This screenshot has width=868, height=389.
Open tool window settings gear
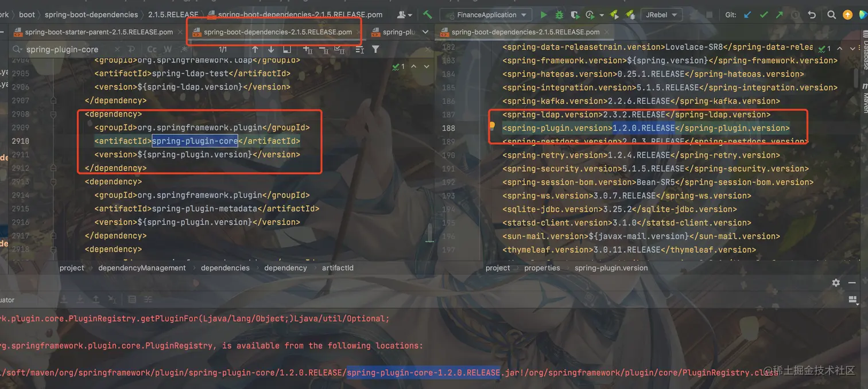[x=836, y=283]
